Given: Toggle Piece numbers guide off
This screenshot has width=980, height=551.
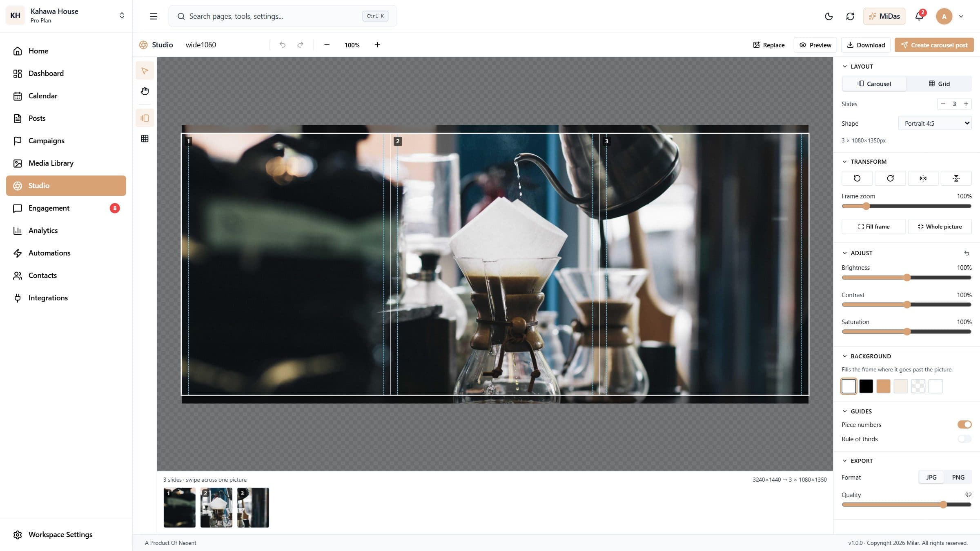Looking at the screenshot, I should click(x=964, y=424).
